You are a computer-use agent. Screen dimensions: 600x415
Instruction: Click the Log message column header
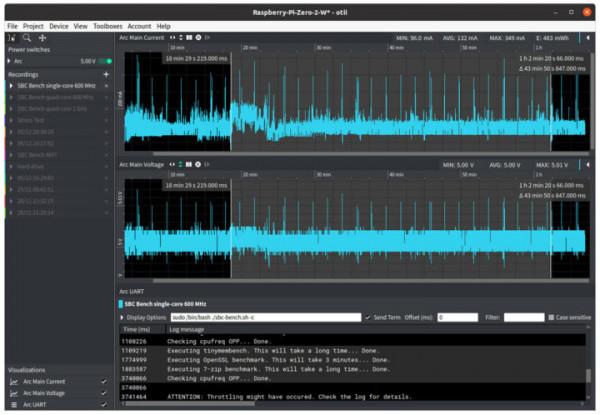click(186, 329)
